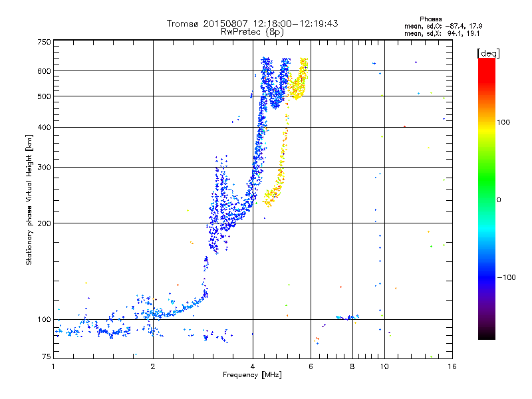Click the 'mean, sd,O: -87.4, 17.9' statistic
Viewport: 532px width, 399px height.
point(443,26)
